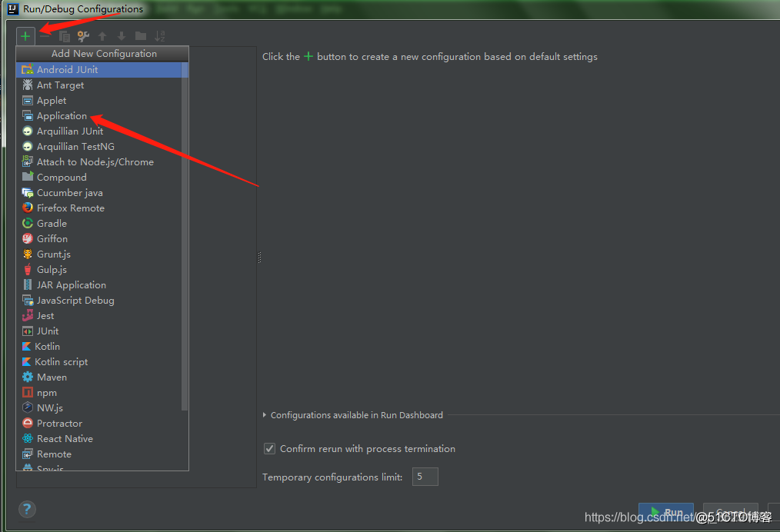The width and height of the screenshot is (780, 532).
Task: Click the Run button
Action: [x=666, y=512]
